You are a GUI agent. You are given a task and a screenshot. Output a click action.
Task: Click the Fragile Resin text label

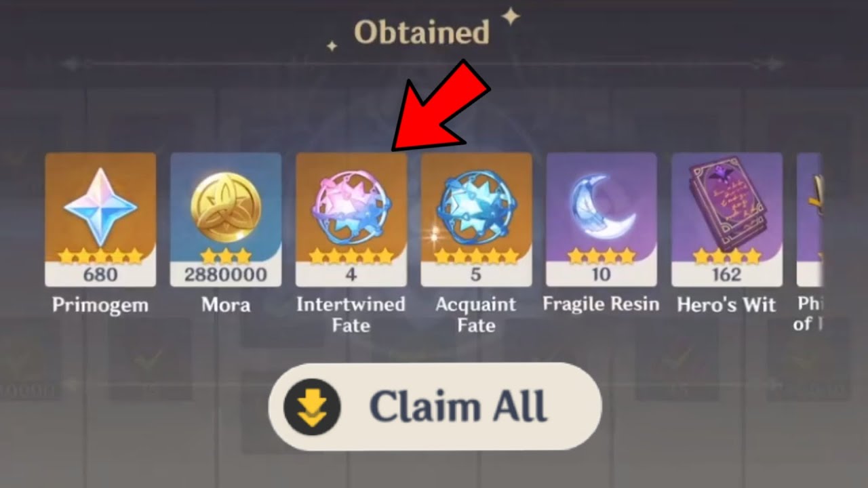[601, 304]
